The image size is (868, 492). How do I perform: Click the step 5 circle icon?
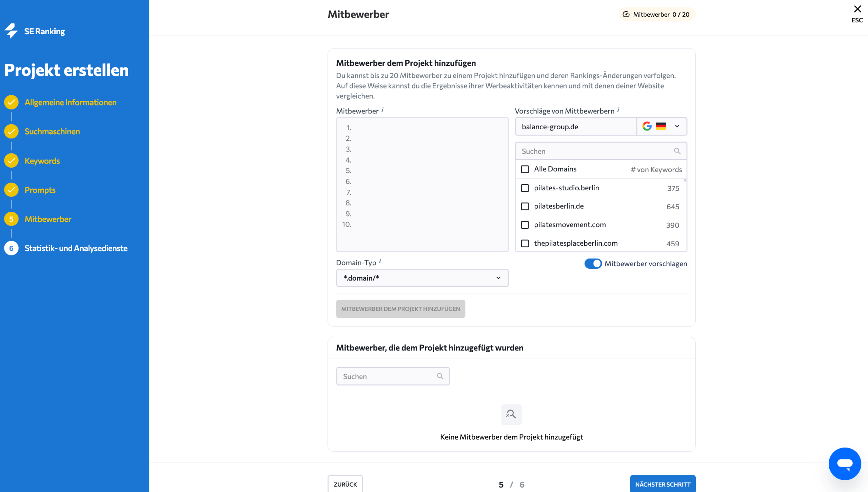click(x=11, y=219)
